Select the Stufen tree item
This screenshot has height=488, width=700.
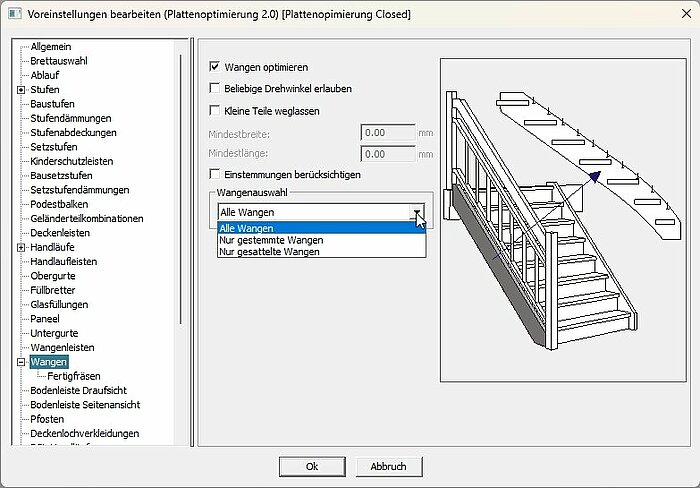(45, 90)
